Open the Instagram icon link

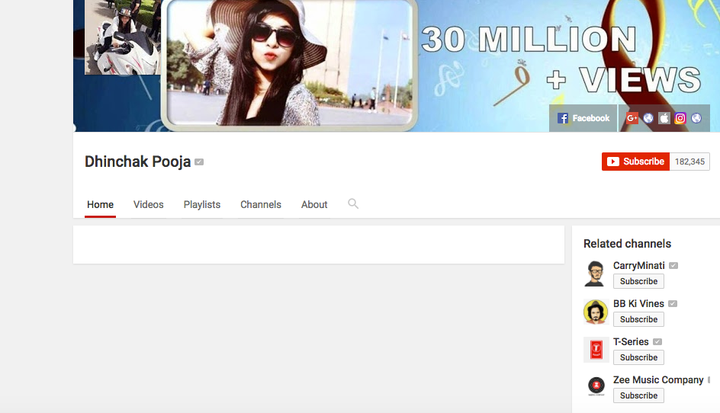(680, 118)
